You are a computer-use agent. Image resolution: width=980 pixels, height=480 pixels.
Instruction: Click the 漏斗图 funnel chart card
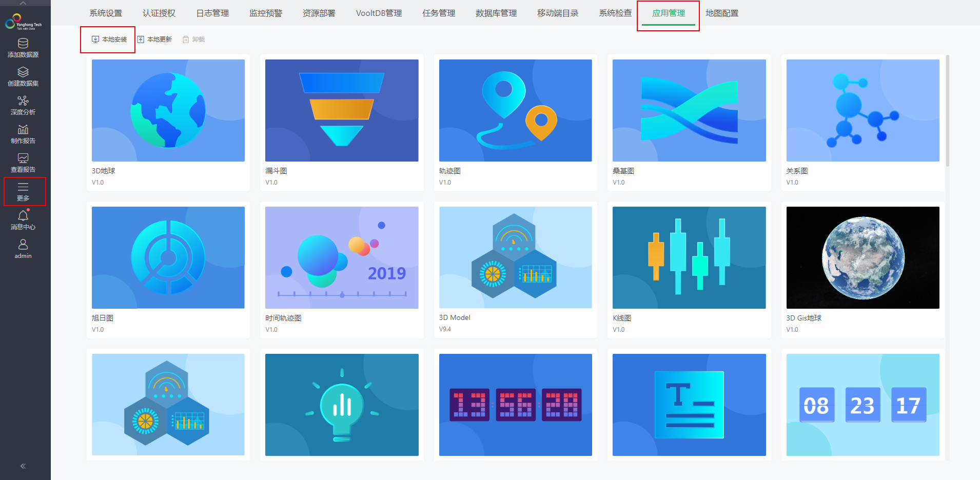tap(342, 123)
